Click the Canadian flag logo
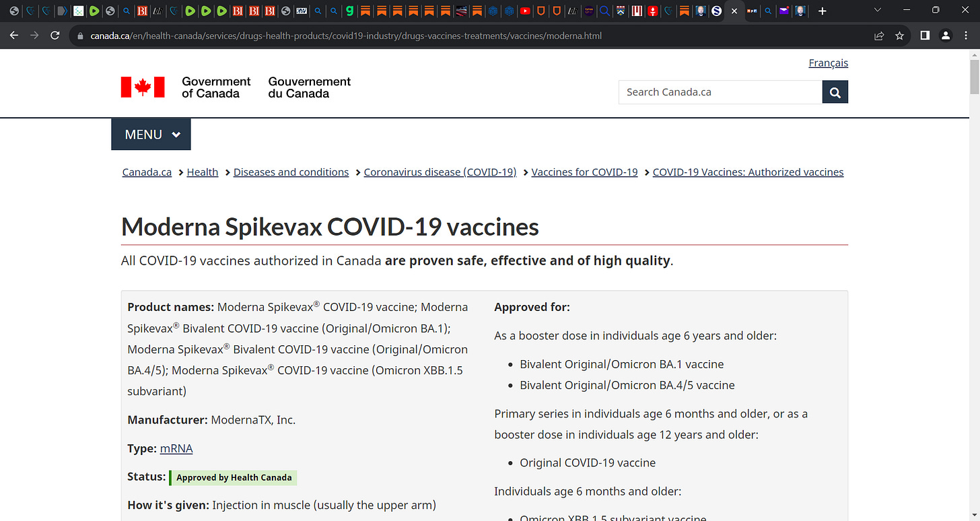The height and width of the screenshot is (521, 980). coord(143,87)
